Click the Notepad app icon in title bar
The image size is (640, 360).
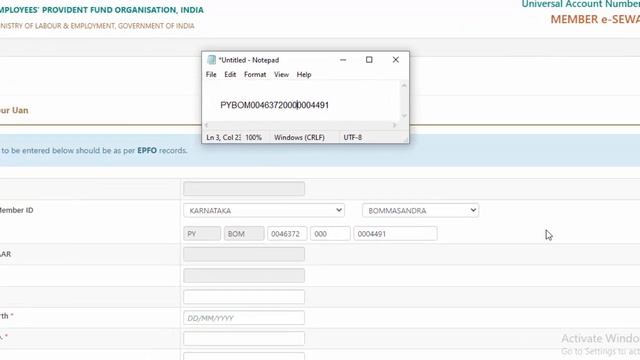tap(211, 60)
